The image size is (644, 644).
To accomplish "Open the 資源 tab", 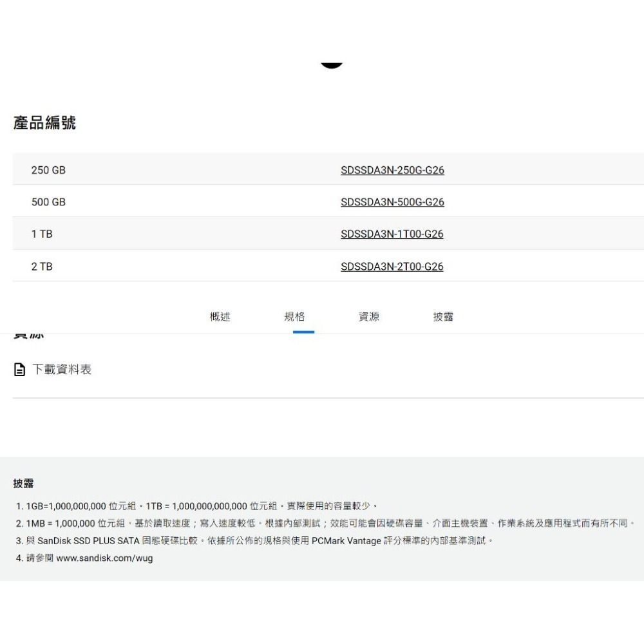I will click(368, 316).
